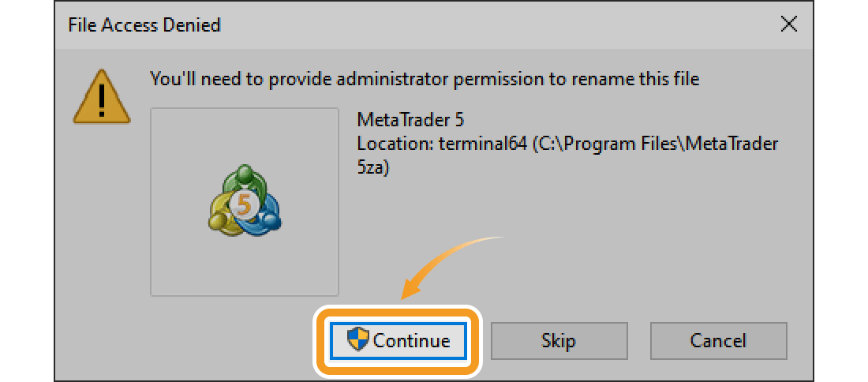Viewport: 868px width, 382px height.
Task: Cancel the file rename operation
Action: tap(718, 341)
